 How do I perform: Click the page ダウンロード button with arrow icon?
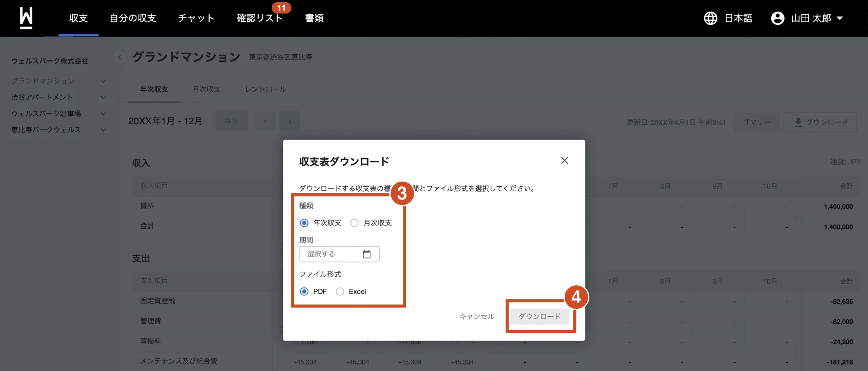[820, 122]
